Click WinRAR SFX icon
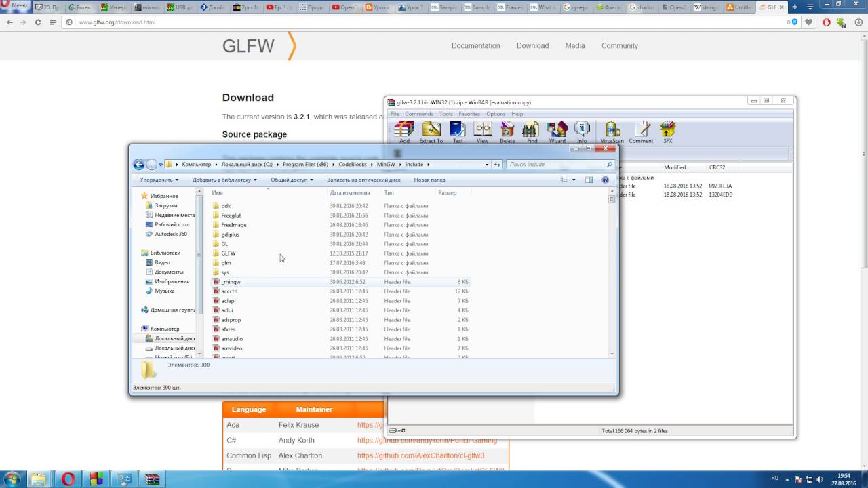 click(x=668, y=131)
